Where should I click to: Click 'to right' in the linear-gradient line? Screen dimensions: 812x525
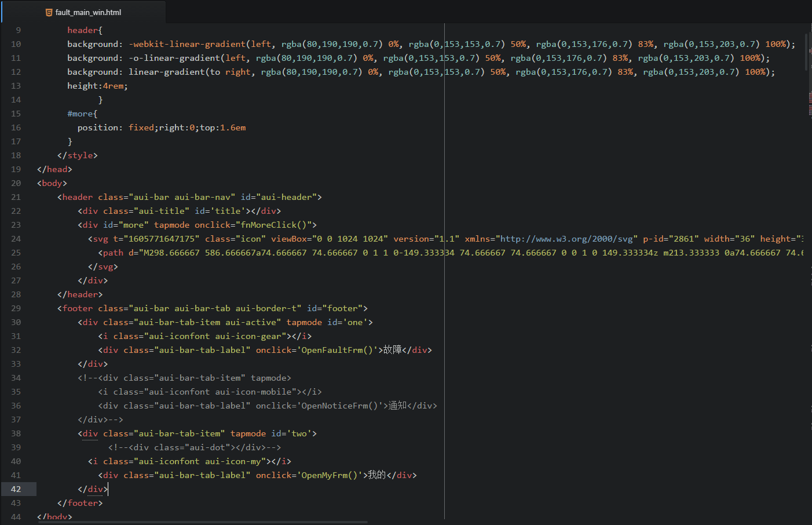[x=231, y=72]
